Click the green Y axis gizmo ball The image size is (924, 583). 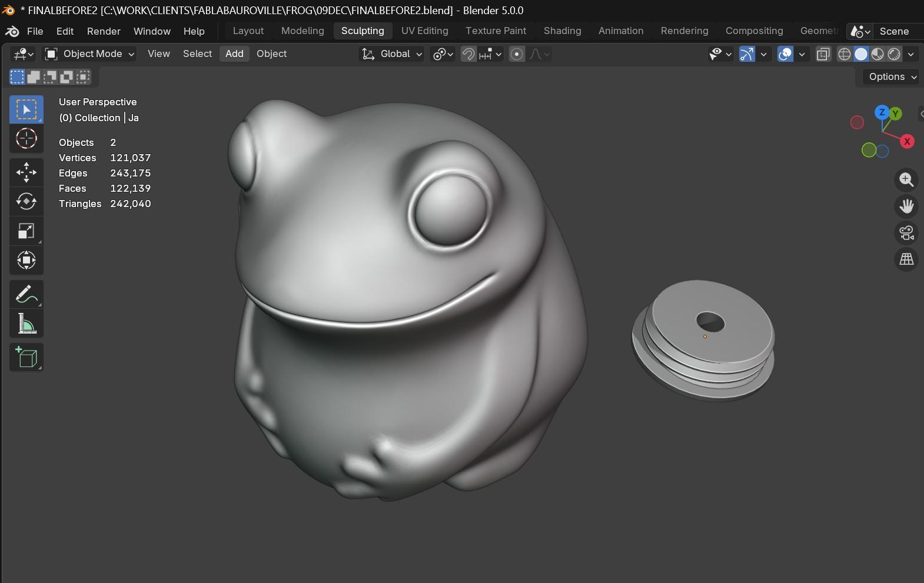tap(895, 114)
